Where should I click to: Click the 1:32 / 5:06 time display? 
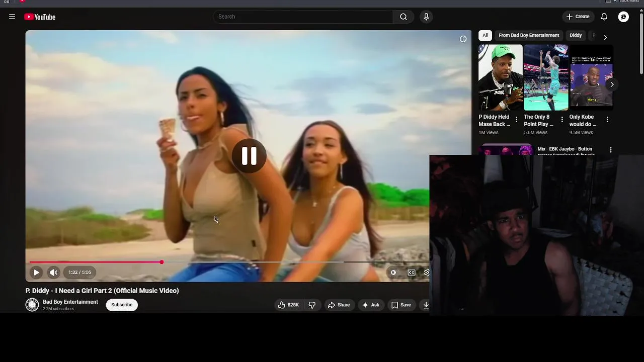pyautogui.click(x=80, y=272)
